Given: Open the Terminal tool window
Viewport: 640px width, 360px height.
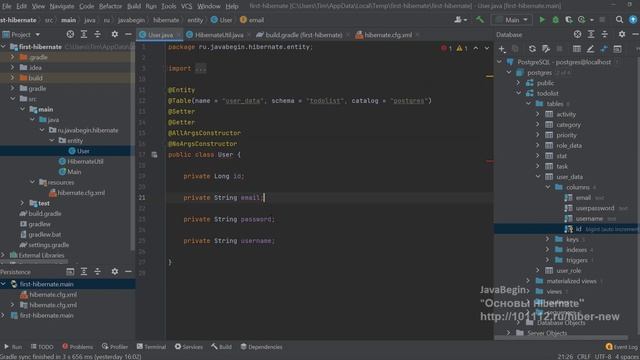Looking at the screenshot, I should click(x=151, y=347).
